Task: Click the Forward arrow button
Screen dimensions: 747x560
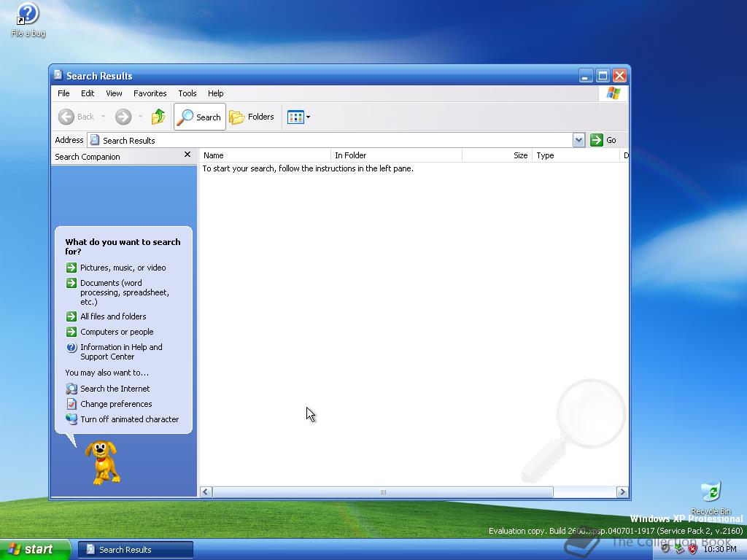Action: pyautogui.click(x=123, y=117)
